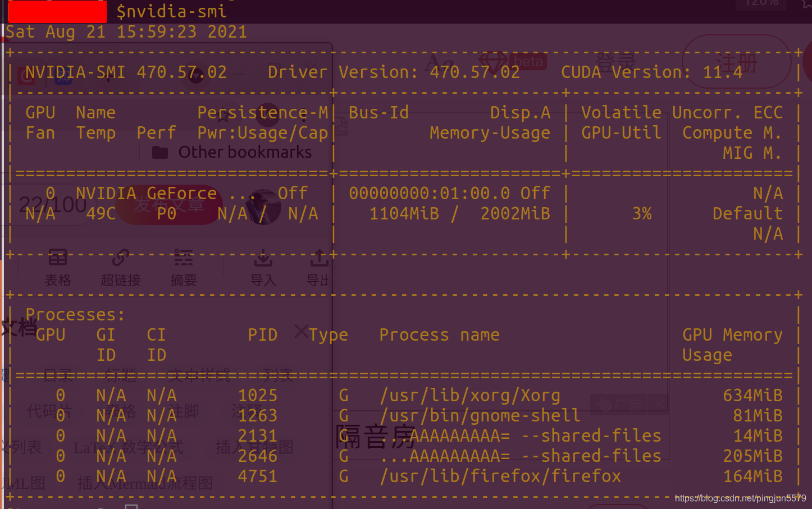Click the 634MiB Xorg memory usage
The width and height of the screenshot is (812, 509).
click(753, 396)
